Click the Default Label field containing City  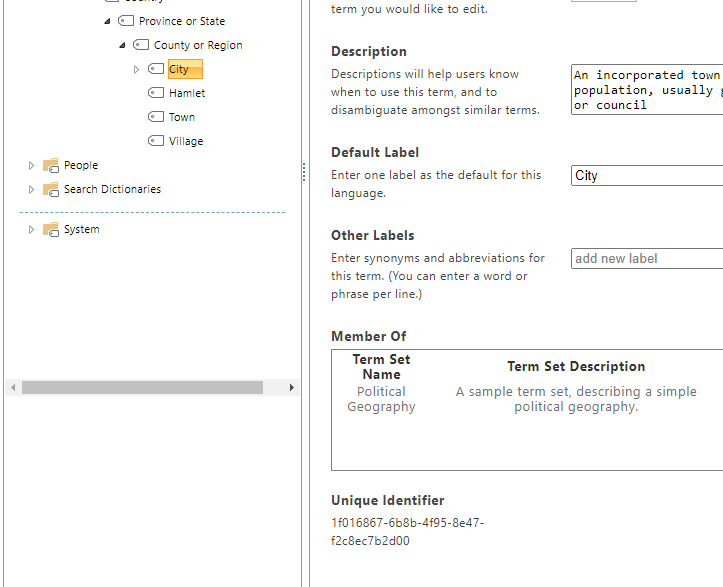tap(647, 176)
